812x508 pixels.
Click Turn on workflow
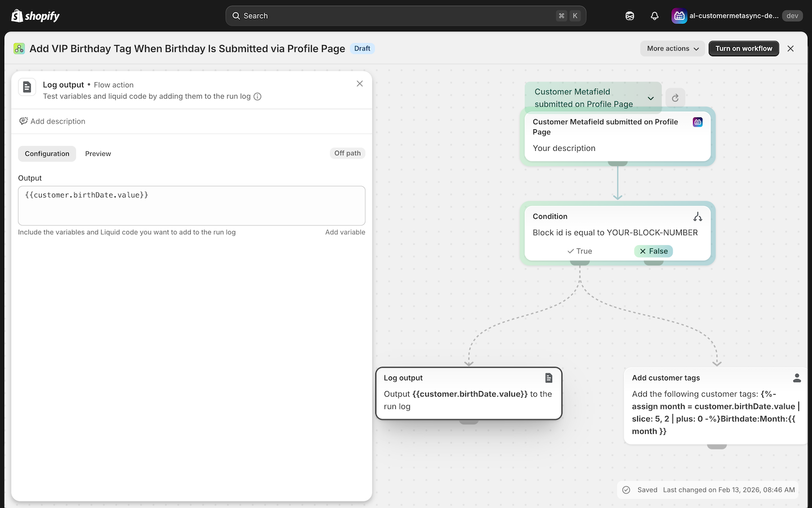[x=743, y=49]
